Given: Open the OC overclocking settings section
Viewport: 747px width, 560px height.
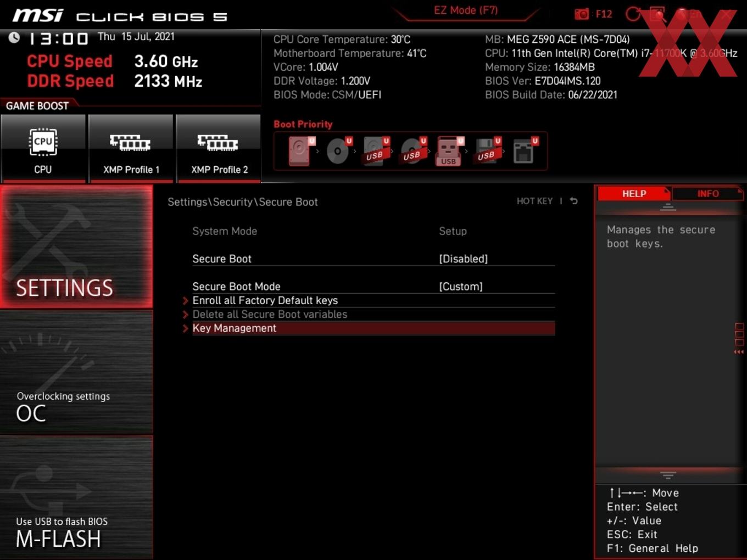Looking at the screenshot, I should (76, 373).
